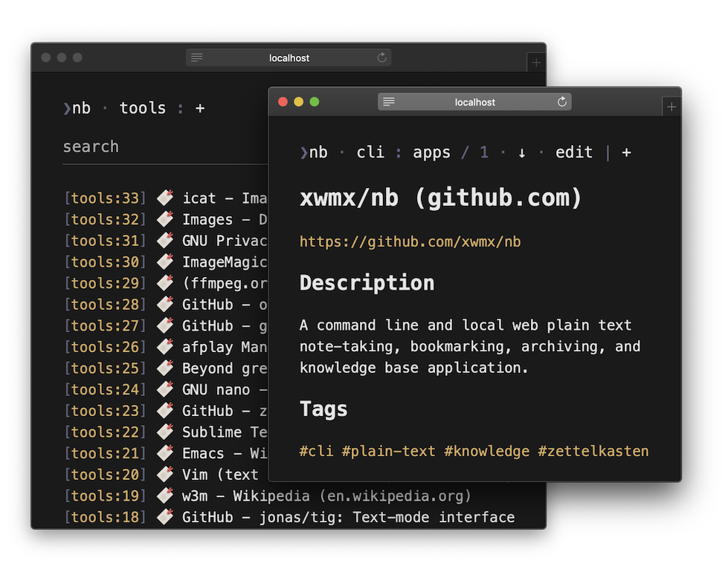Image resolution: width=728 pixels, height=584 pixels.
Task: Go to cli notebook in breadcrumb
Action: (x=370, y=152)
